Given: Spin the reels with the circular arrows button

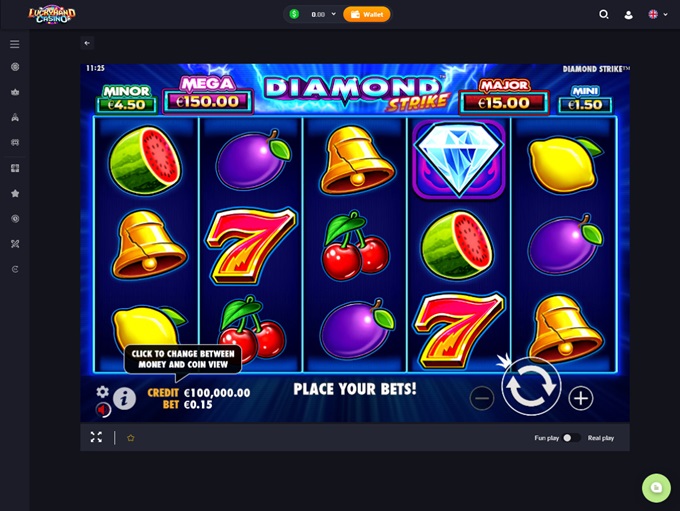Looking at the screenshot, I should pyautogui.click(x=531, y=387).
